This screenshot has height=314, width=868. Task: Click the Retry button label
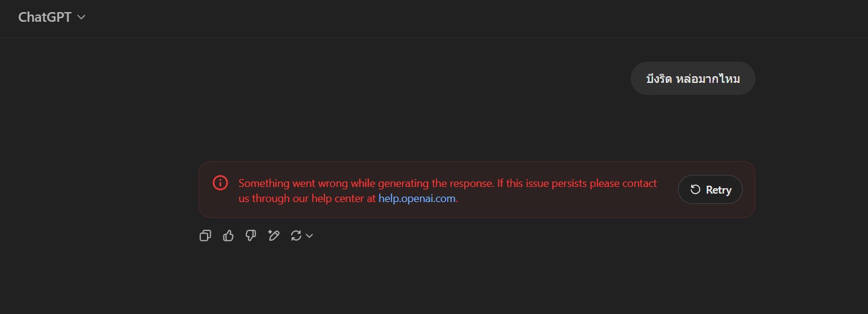(x=718, y=190)
